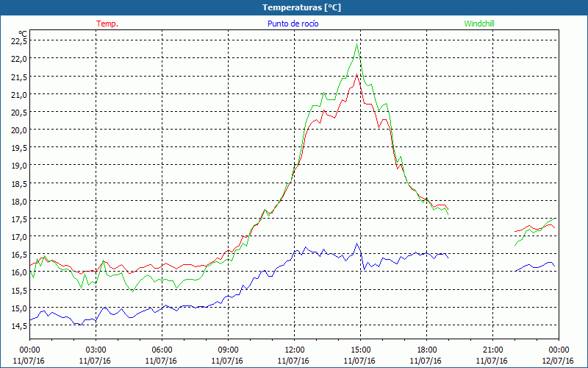Click the 19,0 y-axis value
The width and height of the screenshot is (588, 368).
[20, 166]
